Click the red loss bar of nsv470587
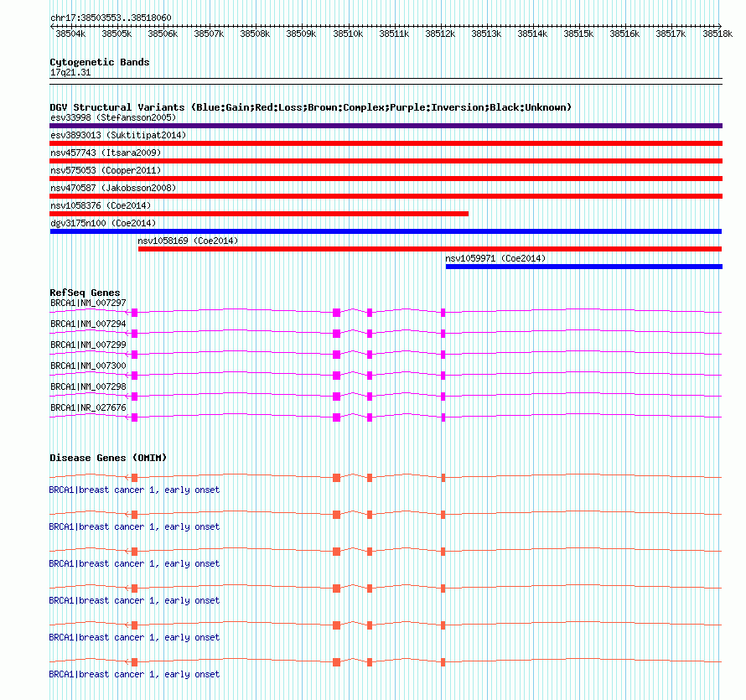746x700 pixels. point(386,196)
